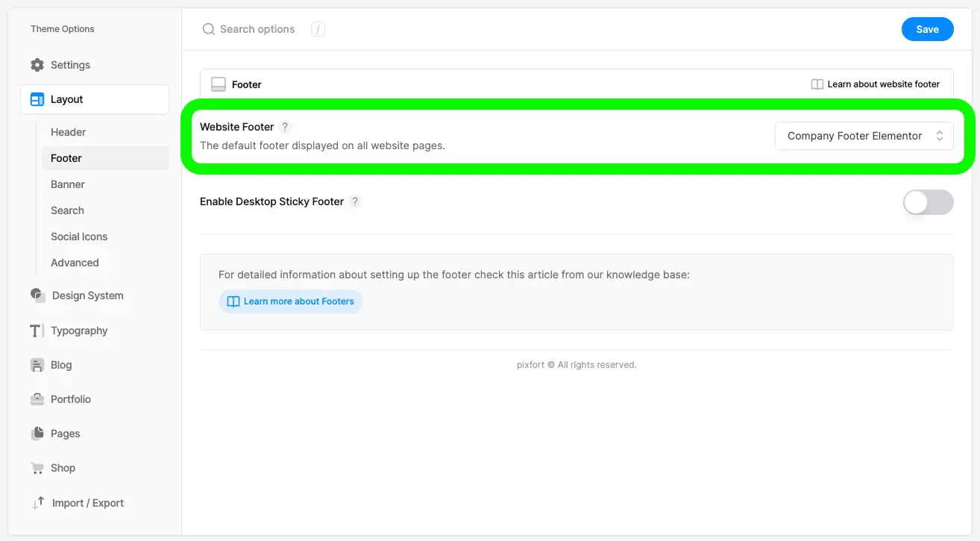Image resolution: width=980 pixels, height=541 pixels.
Task: Open the Learn about website footer link
Action: (876, 84)
